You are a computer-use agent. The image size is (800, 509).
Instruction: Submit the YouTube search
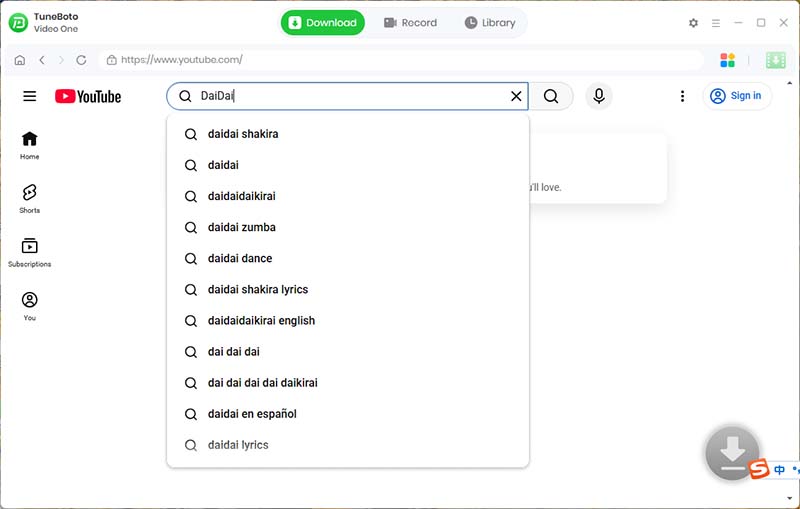[x=551, y=96]
